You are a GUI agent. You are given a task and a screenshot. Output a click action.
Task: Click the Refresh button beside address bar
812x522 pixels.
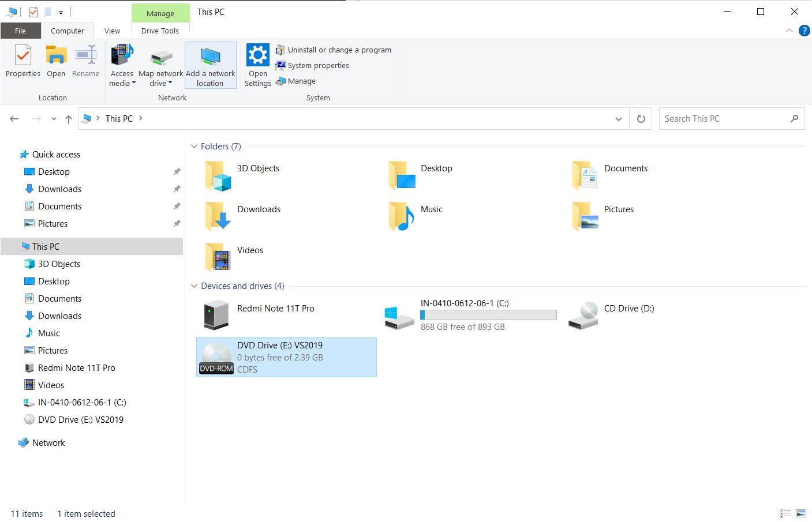pyautogui.click(x=641, y=119)
